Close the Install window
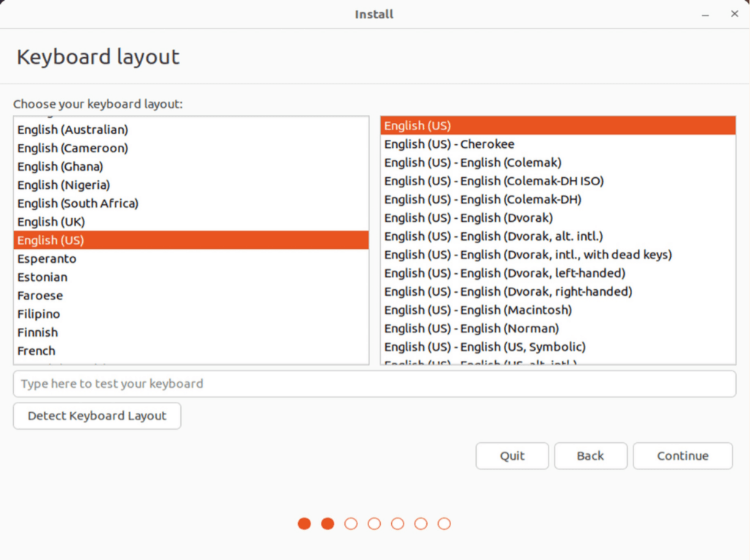The width and height of the screenshot is (750, 560). click(x=734, y=14)
